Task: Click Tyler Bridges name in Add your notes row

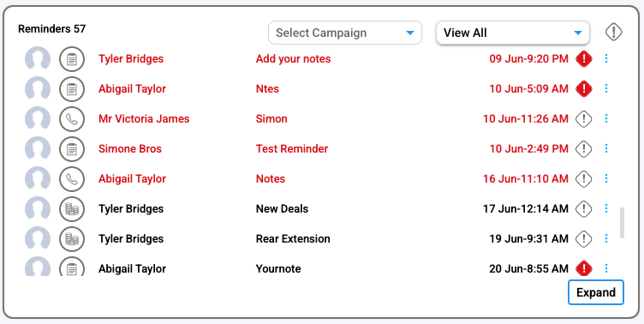Action: click(131, 59)
